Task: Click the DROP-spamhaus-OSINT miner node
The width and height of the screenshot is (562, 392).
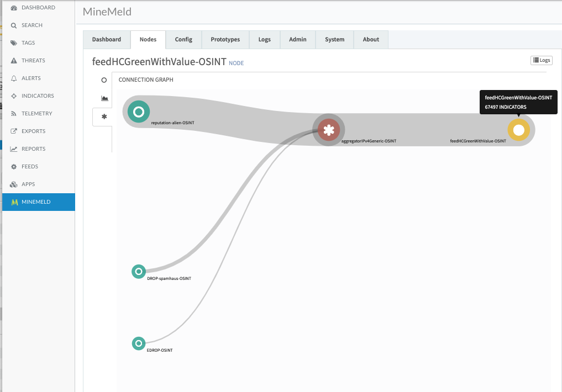Action: coord(139,271)
